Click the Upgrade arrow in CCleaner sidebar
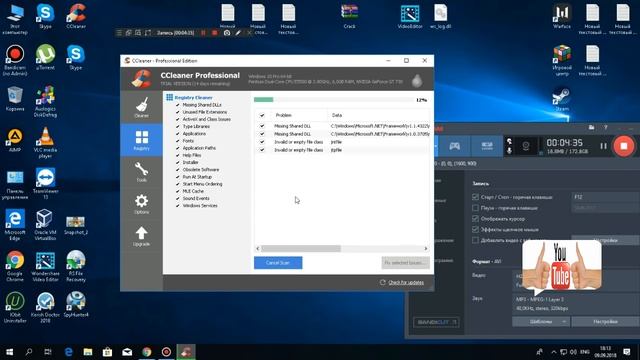The width and height of the screenshot is (640, 360). click(x=142, y=236)
